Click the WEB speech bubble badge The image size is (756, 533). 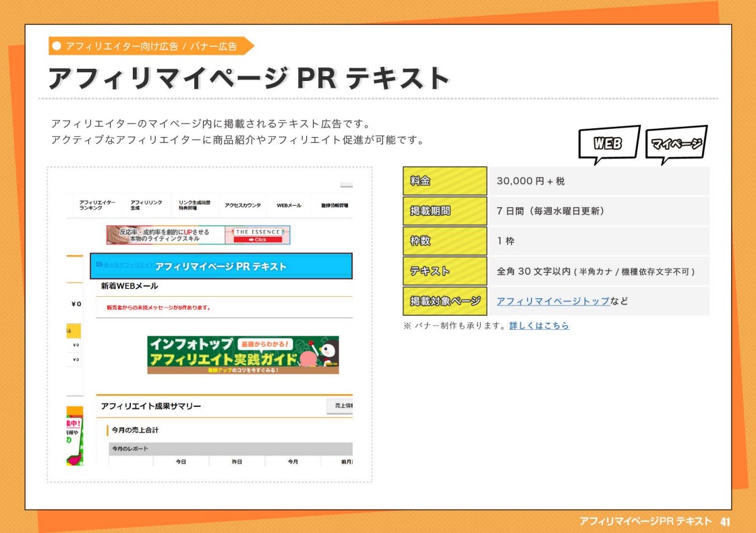pyautogui.click(x=608, y=143)
